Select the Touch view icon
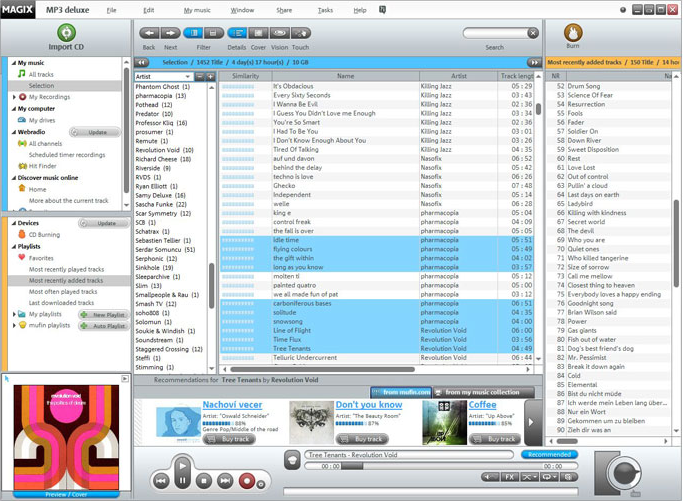 [x=300, y=33]
